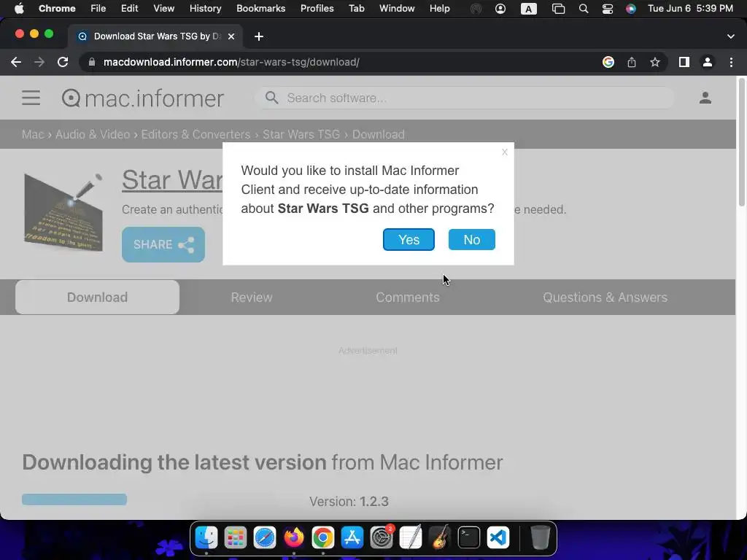Open the Bookmarks menu
Image resolution: width=747 pixels, height=560 pixels.
pos(261,9)
